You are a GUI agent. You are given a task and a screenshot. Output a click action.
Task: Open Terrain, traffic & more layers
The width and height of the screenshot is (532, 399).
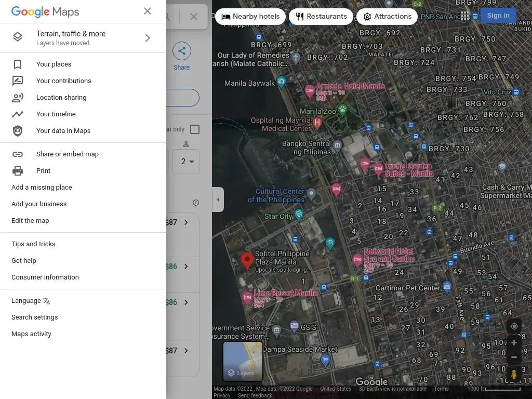(x=83, y=38)
